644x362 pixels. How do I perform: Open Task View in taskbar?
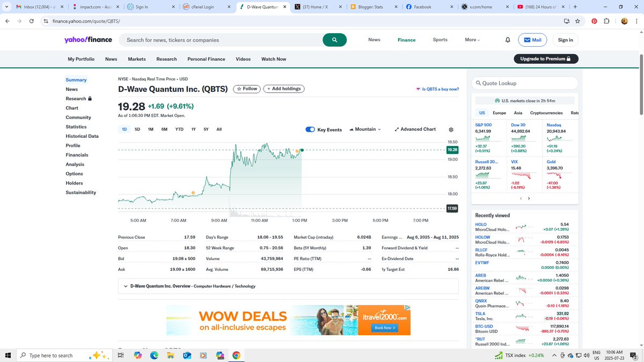pyautogui.click(x=121, y=355)
